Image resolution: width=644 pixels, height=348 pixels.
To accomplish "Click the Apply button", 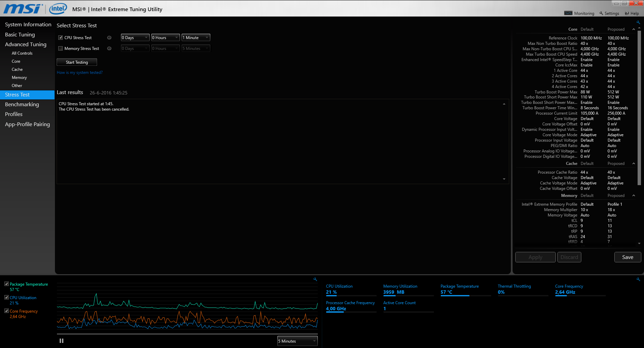I will click(x=535, y=257).
